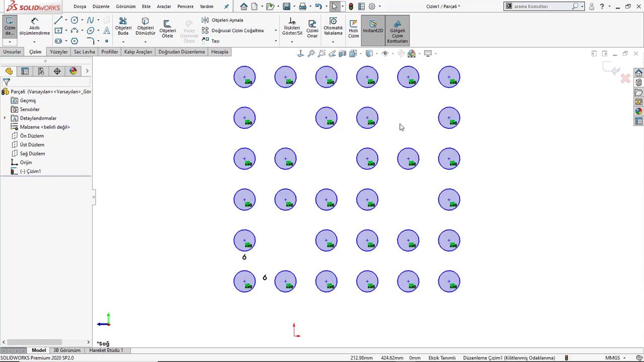The height and width of the screenshot is (362, 644).
Task: Open Objeleri Dönüştür dropdown arrow
Action: point(145,42)
